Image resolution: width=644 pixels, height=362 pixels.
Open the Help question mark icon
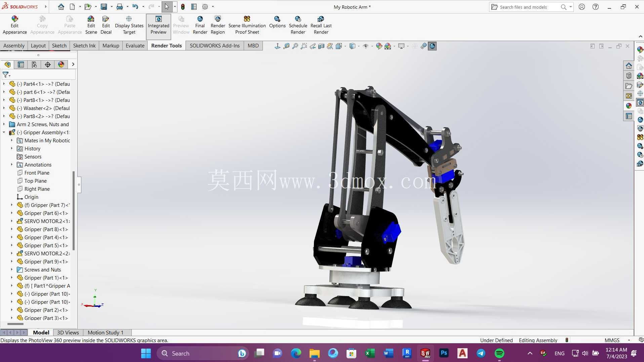point(595,7)
